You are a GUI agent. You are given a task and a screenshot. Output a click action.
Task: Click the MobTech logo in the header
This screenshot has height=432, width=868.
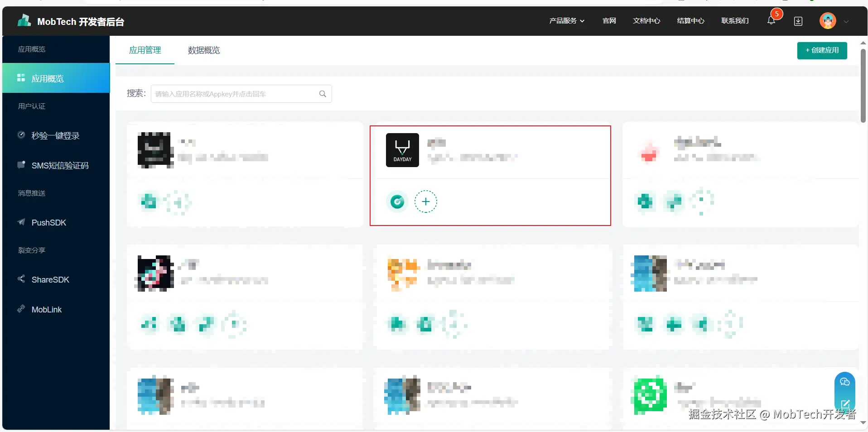pyautogui.click(x=24, y=20)
